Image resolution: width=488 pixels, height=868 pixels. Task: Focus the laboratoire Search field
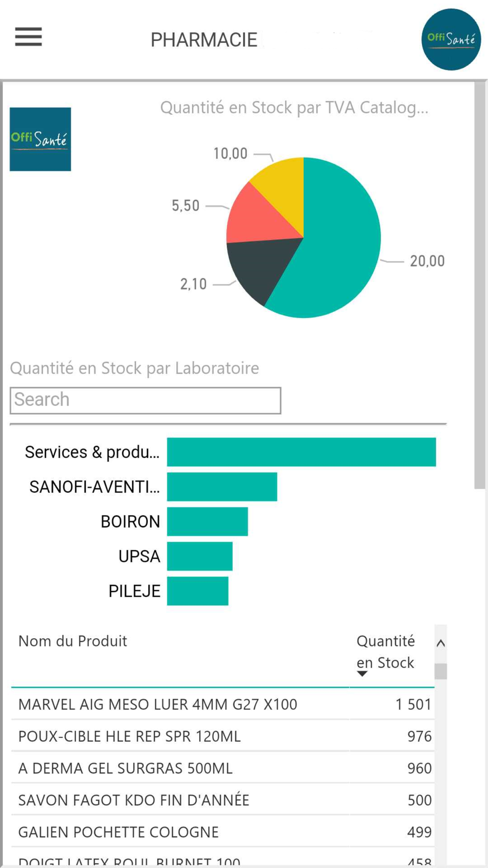tap(145, 400)
